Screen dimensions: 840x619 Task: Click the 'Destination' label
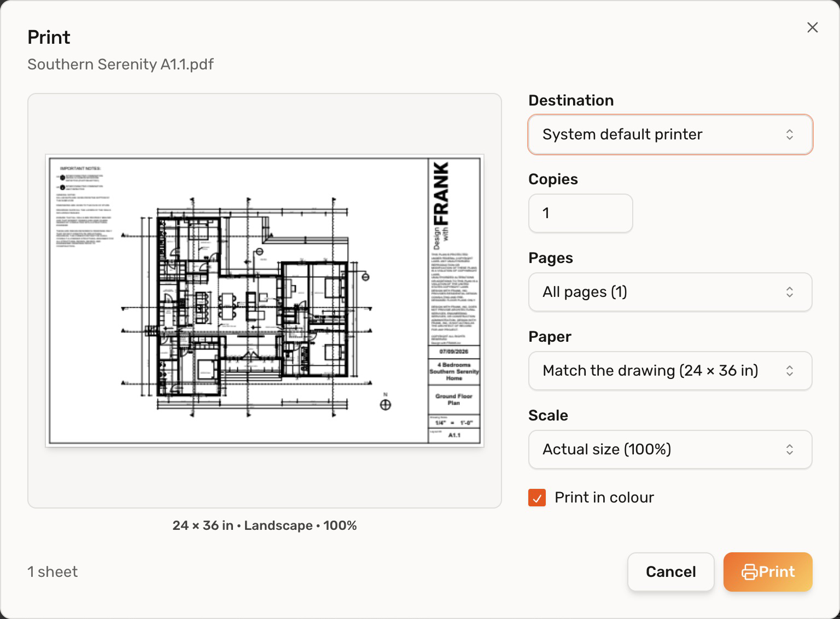click(571, 101)
